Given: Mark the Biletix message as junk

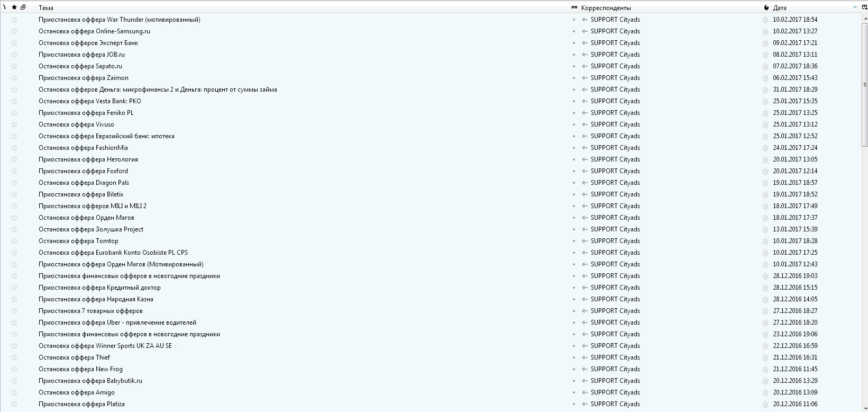Looking at the screenshot, I should click(x=765, y=194).
